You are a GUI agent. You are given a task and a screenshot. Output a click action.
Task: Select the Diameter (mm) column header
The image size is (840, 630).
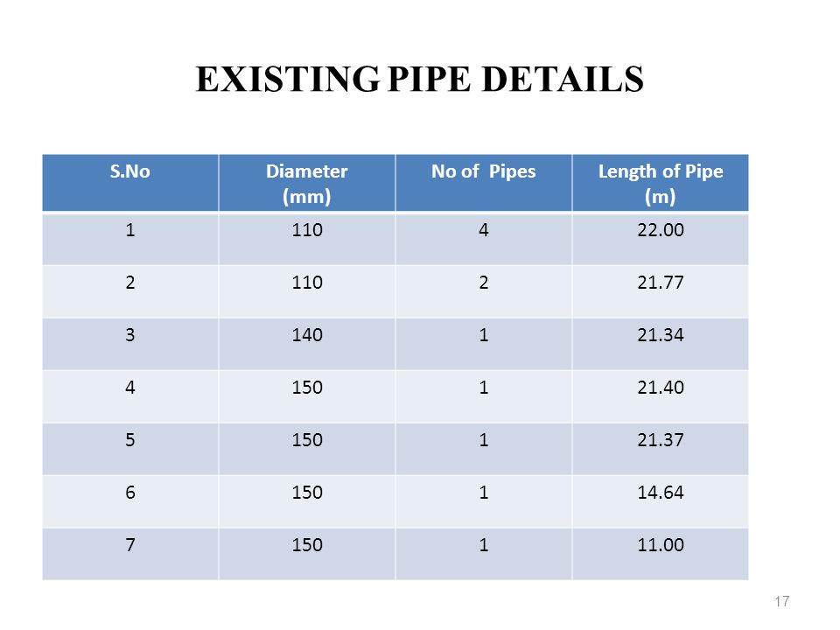point(307,183)
